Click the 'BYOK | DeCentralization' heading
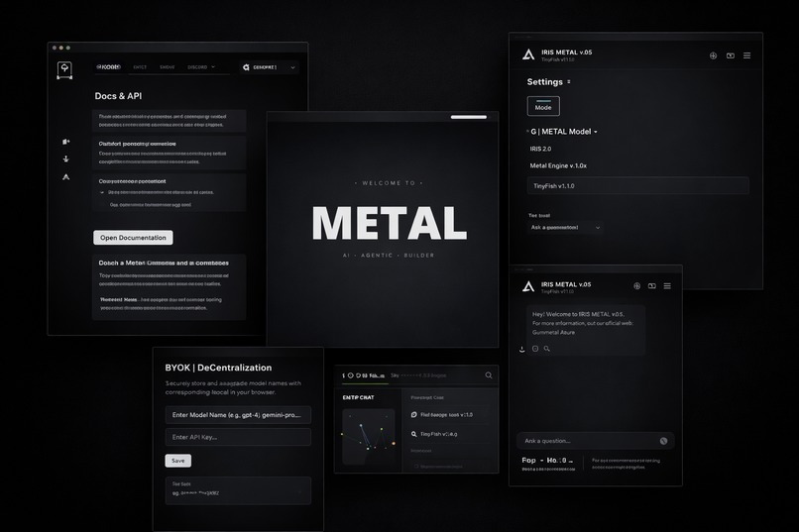This screenshot has height=532, width=799. tap(218, 368)
